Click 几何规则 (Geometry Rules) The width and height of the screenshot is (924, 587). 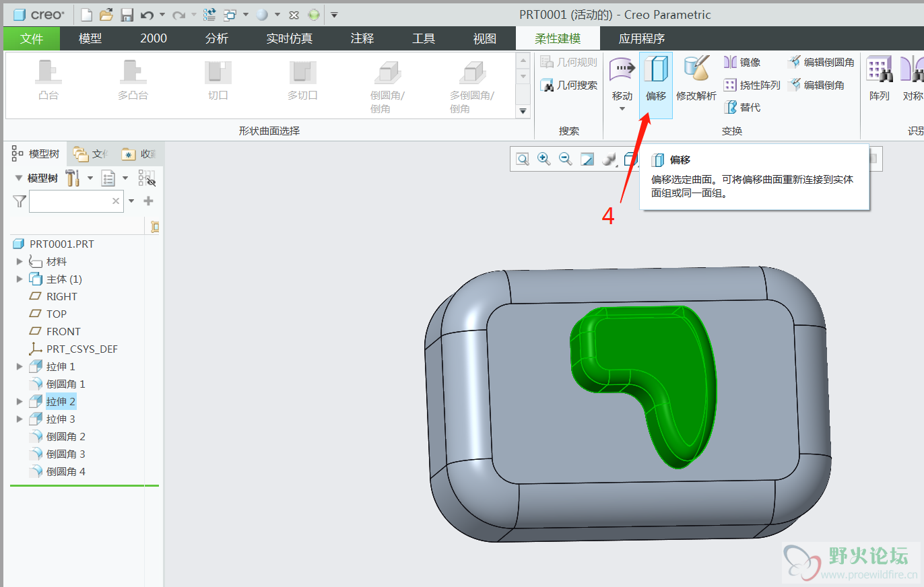[569, 63]
